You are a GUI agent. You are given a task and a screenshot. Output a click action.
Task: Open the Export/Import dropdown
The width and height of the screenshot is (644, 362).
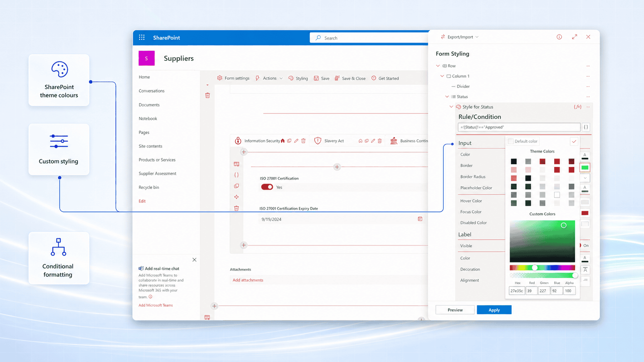(460, 37)
